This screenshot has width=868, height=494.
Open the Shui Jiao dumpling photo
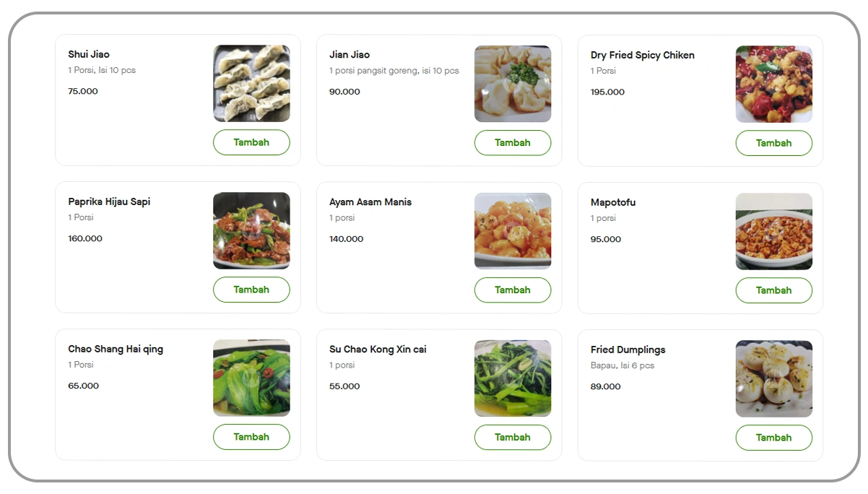[x=251, y=84]
